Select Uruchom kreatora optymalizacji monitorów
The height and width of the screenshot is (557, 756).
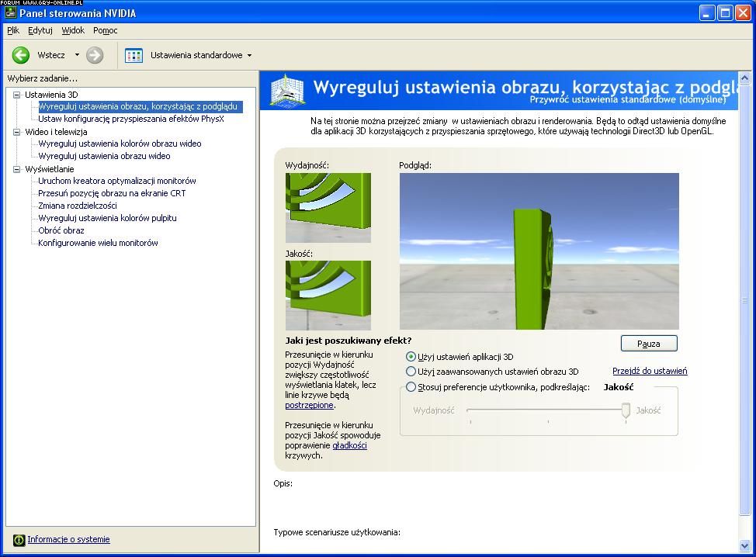[117, 182]
